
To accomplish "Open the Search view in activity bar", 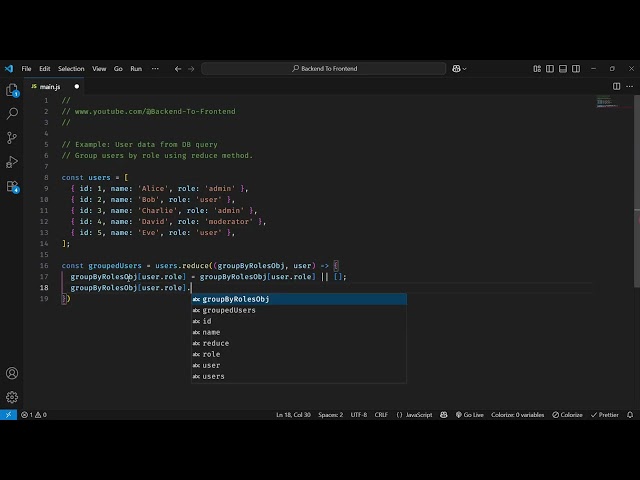I will click(12, 113).
